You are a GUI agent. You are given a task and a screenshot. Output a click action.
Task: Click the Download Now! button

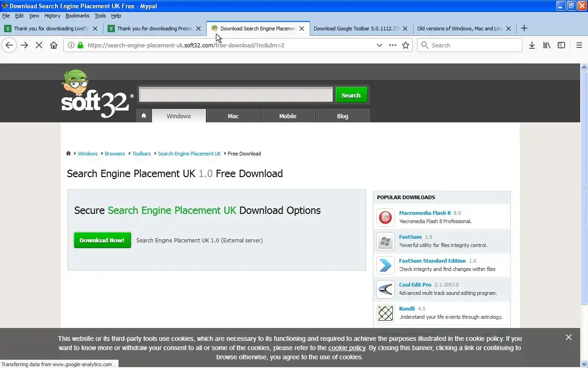click(x=102, y=240)
